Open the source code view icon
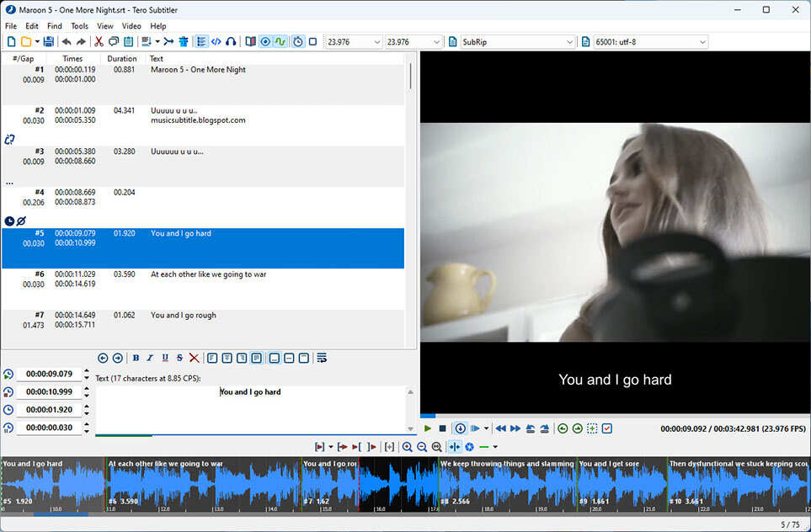This screenshot has height=532, width=811. pyautogui.click(x=216, y=42)
